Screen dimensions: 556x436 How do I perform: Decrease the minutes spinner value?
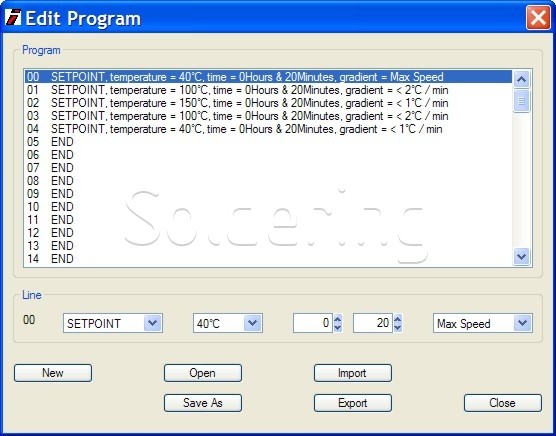398,328
